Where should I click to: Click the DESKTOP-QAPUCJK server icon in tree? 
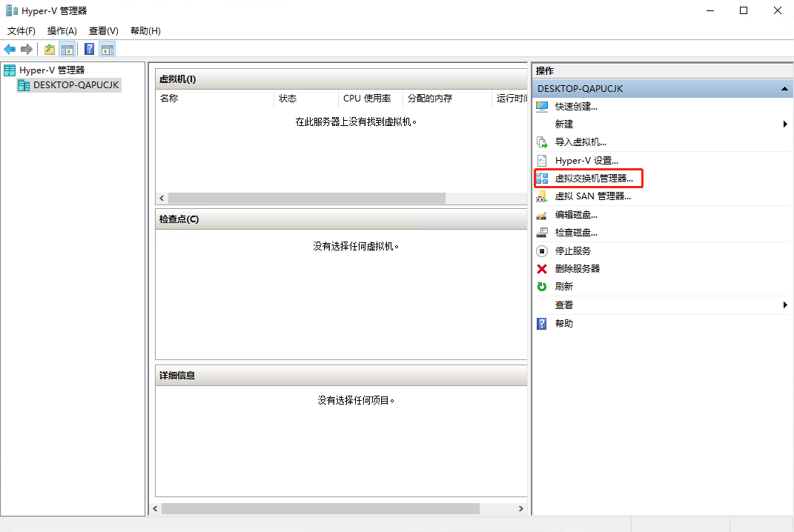(24, 85)
